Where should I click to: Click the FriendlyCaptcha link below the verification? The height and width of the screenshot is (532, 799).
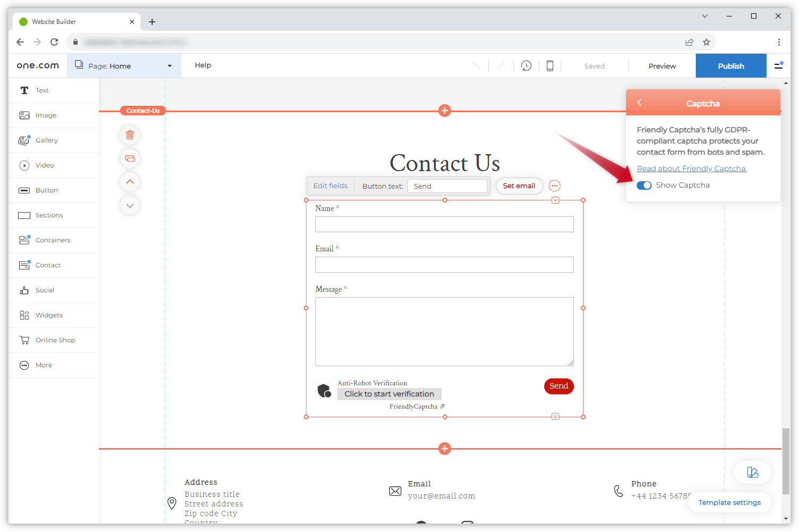pyautogui.click(x=417, y=407)
